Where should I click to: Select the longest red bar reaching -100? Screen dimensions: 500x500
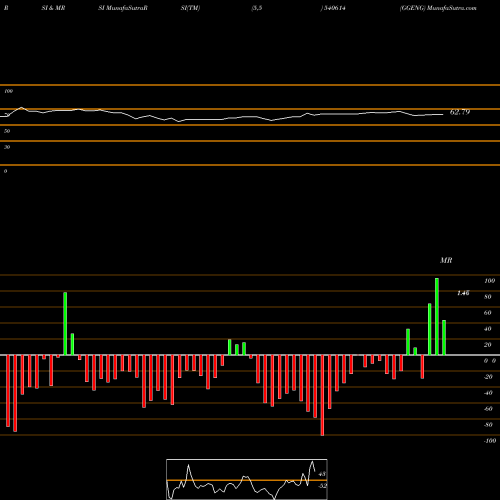[322, 395]
